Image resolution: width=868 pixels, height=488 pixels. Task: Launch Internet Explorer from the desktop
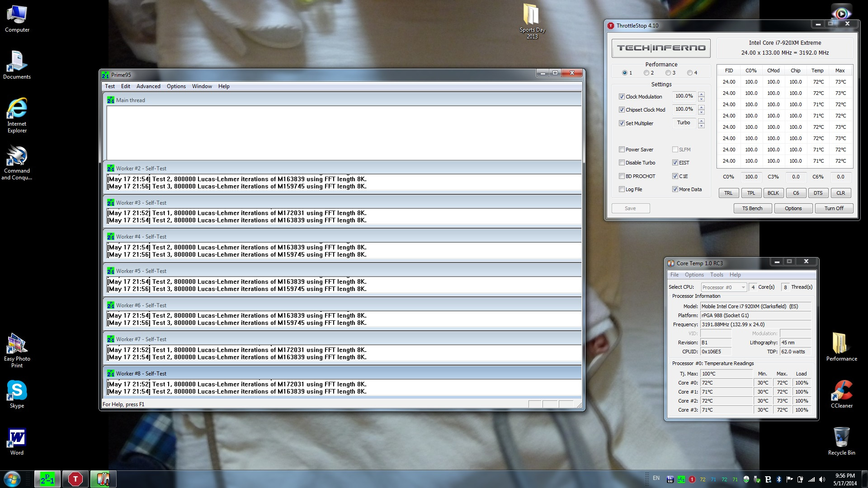pos(17,115)
